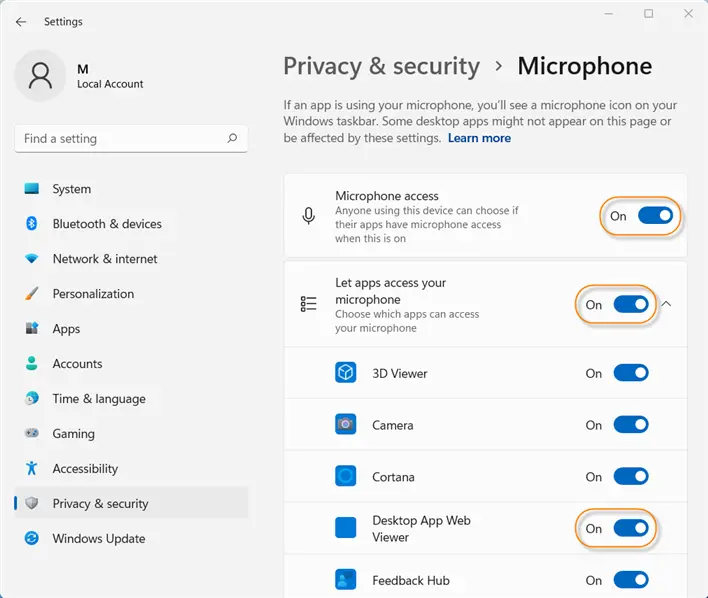This screenshot has width=708, height=598.
Task: Turn off Feedback Hub microphone toggle
Action: pyautogui.click(x=631, y=579)
